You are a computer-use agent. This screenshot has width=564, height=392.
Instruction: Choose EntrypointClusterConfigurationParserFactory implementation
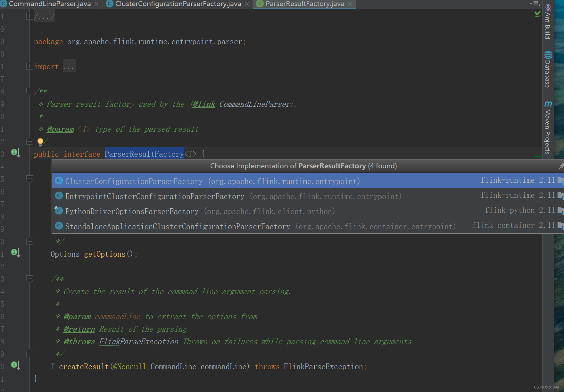pos(308,196)
